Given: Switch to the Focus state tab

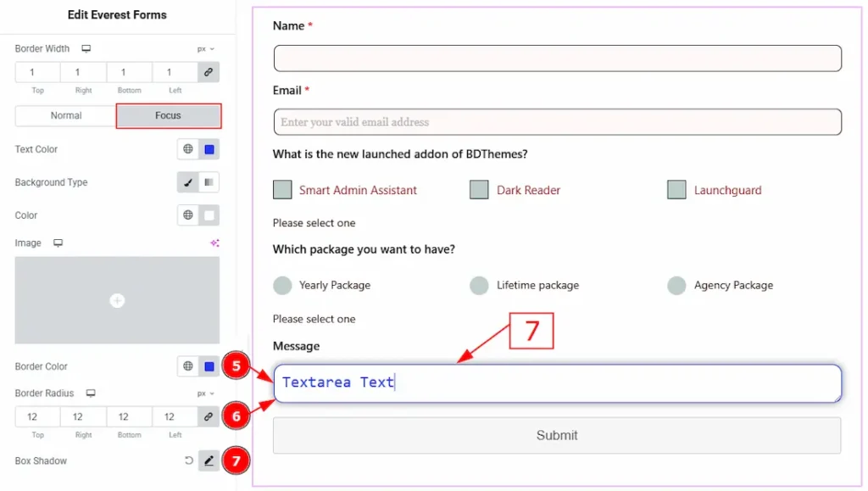Looking at the screenshot, I should 168,115.
